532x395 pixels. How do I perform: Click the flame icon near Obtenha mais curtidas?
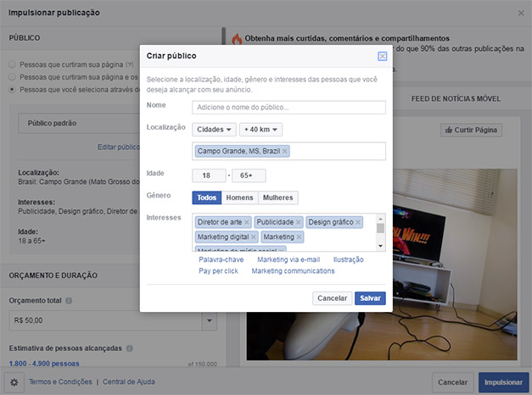(x=237, y=39)
